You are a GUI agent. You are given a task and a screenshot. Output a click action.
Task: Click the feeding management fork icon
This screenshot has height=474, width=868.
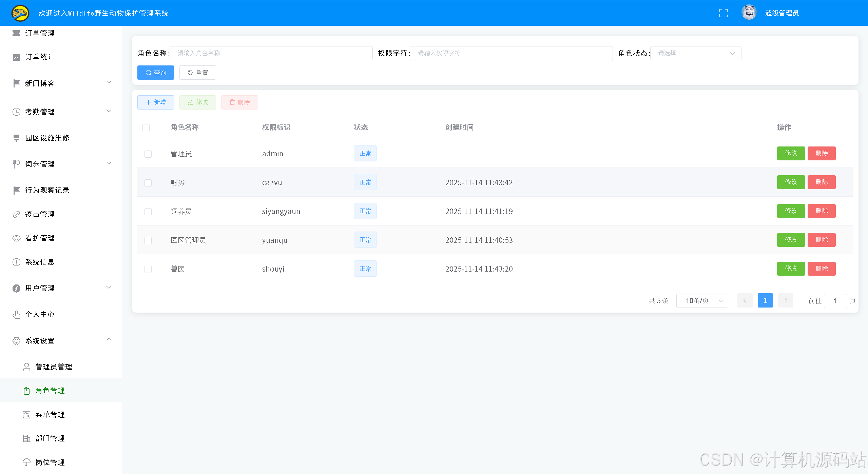pos(16,164)
